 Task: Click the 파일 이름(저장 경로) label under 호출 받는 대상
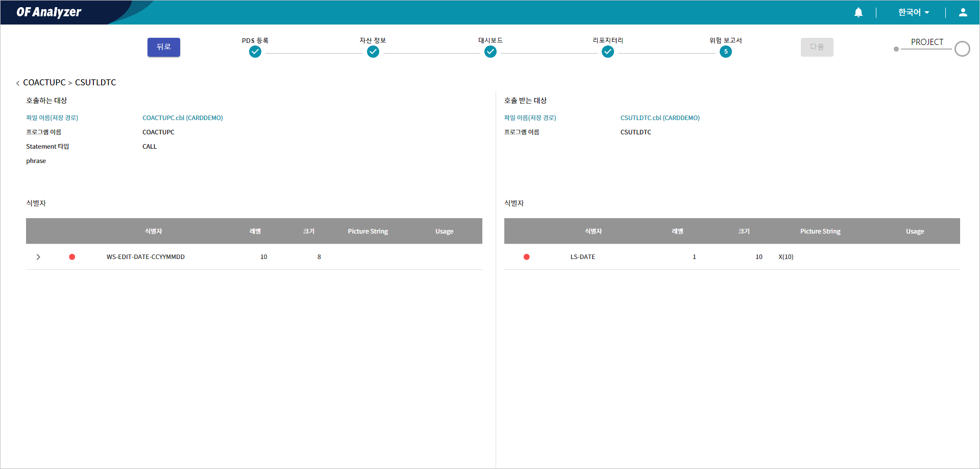click(530, 118)
